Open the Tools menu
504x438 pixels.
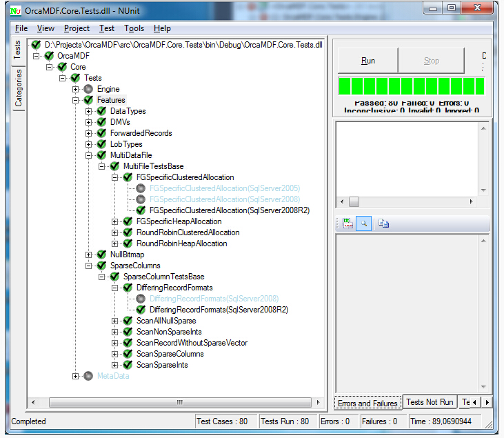click(x=134, y=28)
